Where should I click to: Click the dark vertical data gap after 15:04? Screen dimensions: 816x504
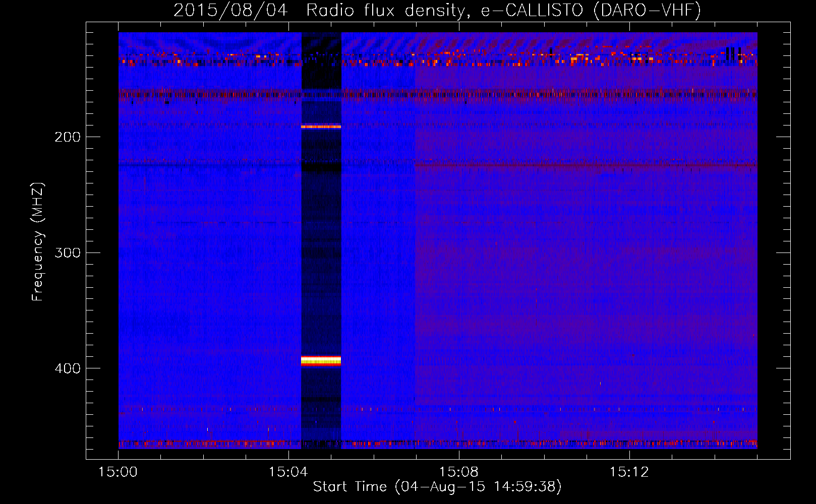coord(321,240)
